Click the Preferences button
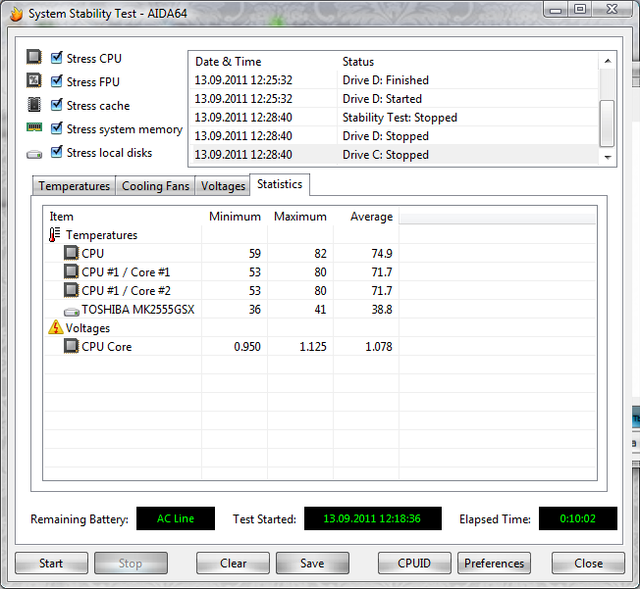Viewport: 640px width, 589px height. point(494,563)
